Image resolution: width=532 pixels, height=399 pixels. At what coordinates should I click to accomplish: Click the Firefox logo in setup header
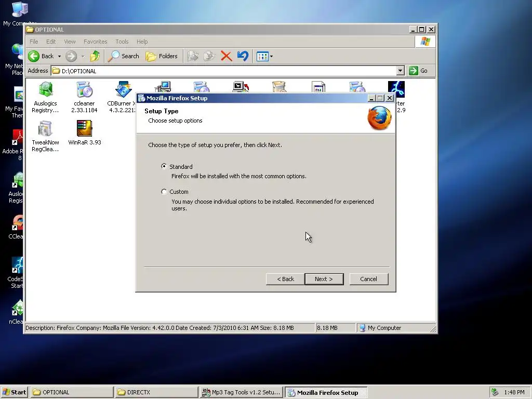point(379,118)
